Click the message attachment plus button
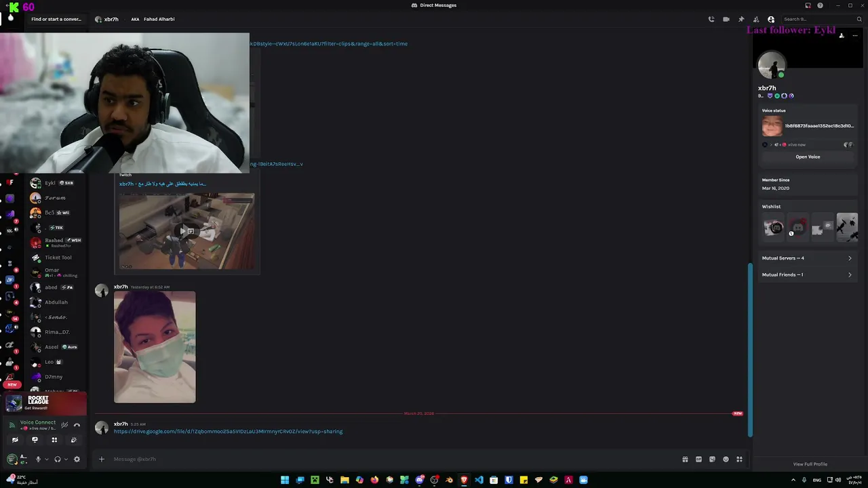Image resolution: width=868 pixels, height=488 pixels. pos(102,459)
